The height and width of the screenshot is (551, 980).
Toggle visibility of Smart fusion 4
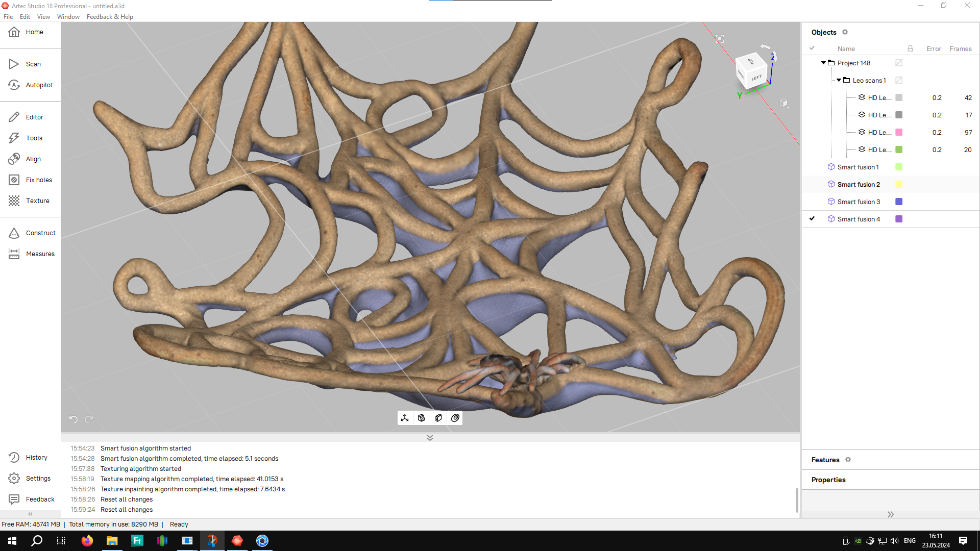click(x=813, y=219)
